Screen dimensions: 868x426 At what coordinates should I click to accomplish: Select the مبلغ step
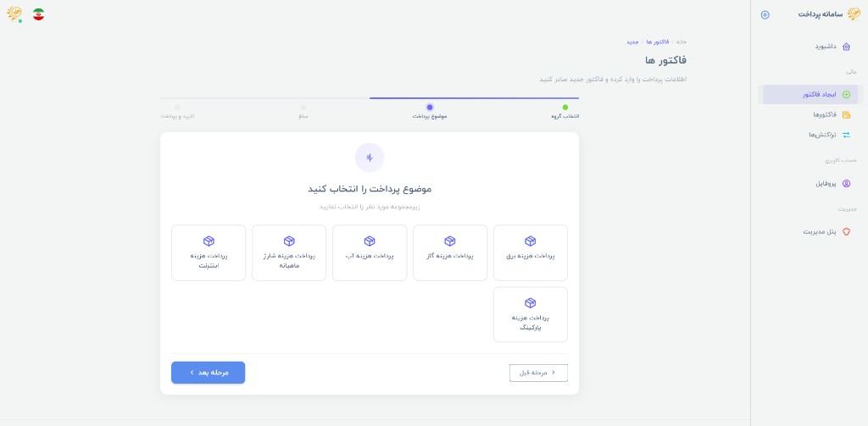(x=303, y=112)
